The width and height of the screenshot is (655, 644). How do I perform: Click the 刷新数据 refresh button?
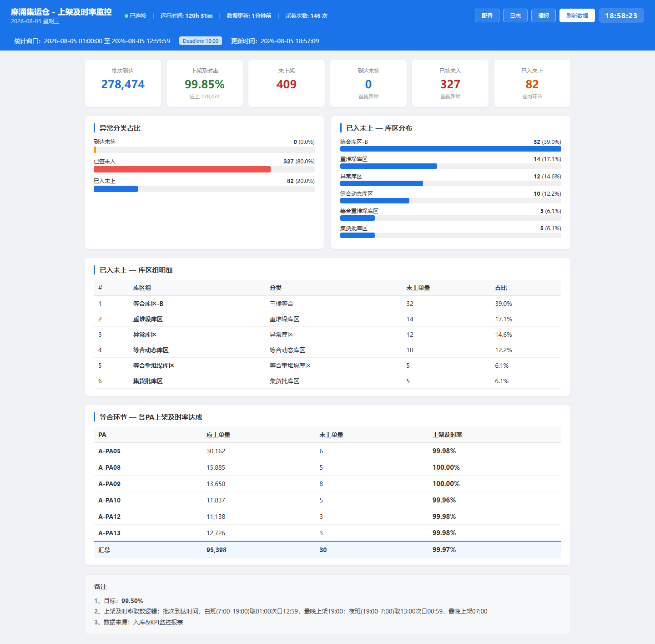point(577,15)
